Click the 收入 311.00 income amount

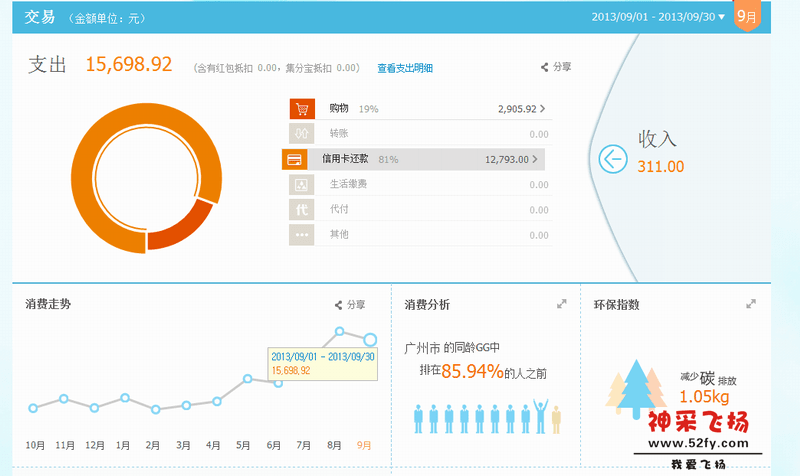tap(661, 167)
